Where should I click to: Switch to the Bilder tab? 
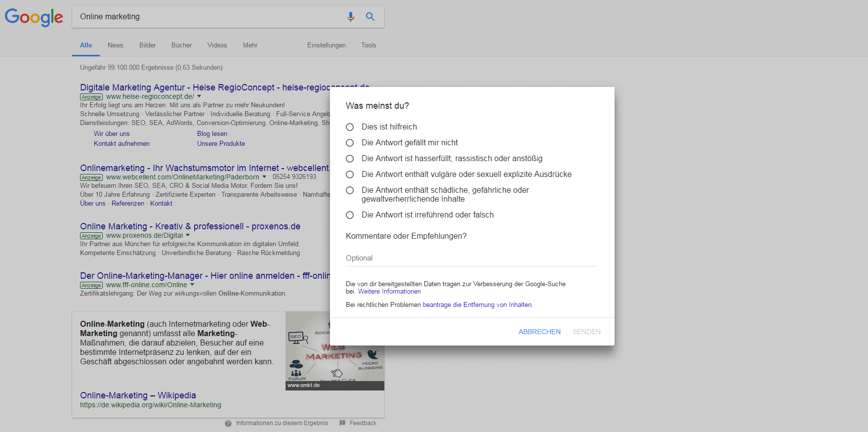point(147,45)
